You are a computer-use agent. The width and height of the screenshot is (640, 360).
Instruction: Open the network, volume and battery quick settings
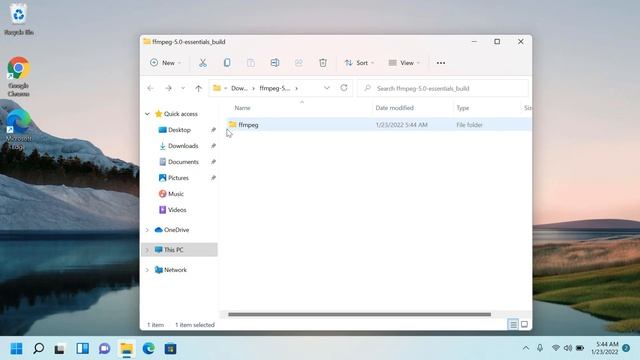pyautogui.click(x=568, y=348)
